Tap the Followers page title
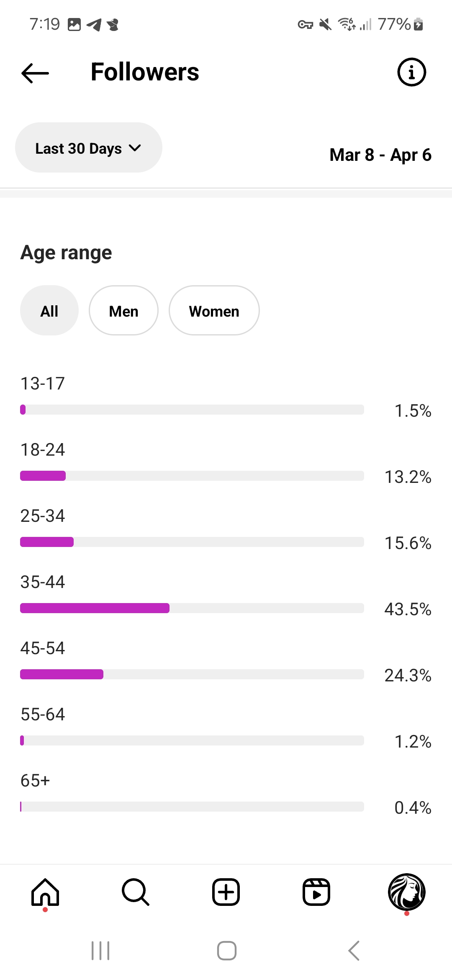The height and width of the screenshot is (980, 452). click(x=145, y=72)
